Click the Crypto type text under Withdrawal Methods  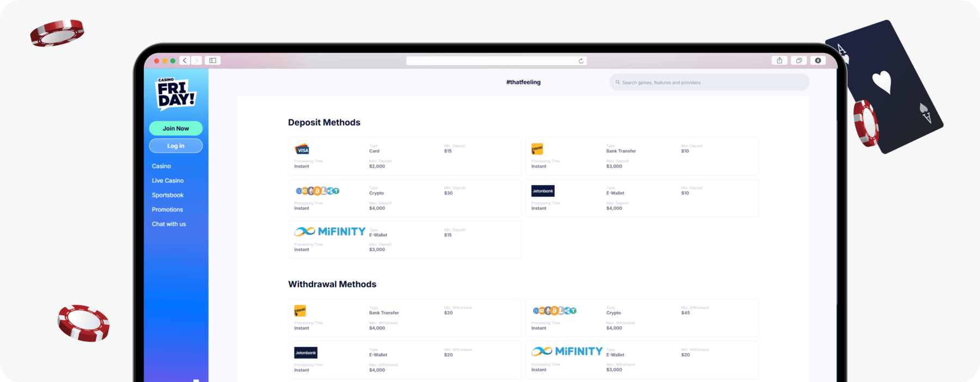tap(614, 313)
